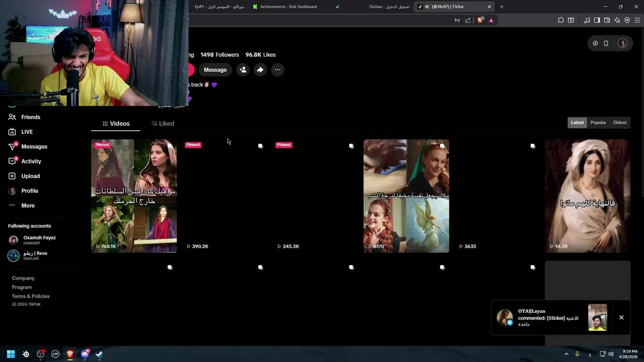
Task: Open browser extensions puzzle icon
Action: [x=561, y=20]
